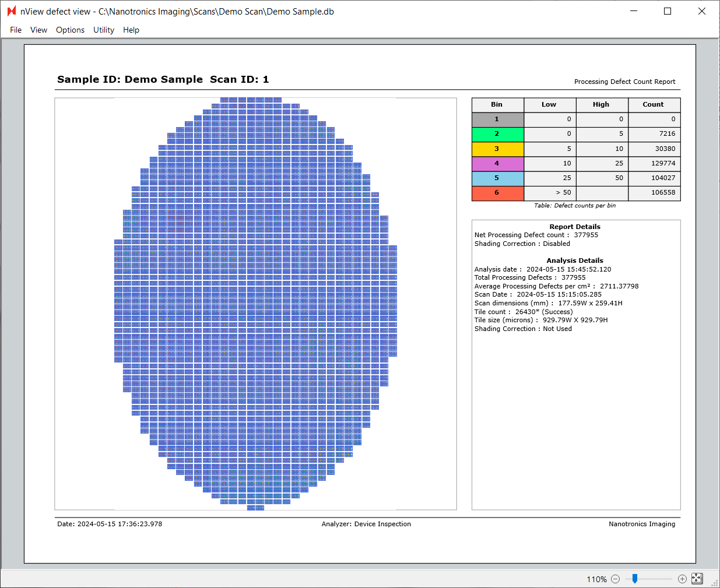This screenshot has height=588, width=720.
Task: Select the green Bin 2 color swatch
Action: click(x=497, y=134)
